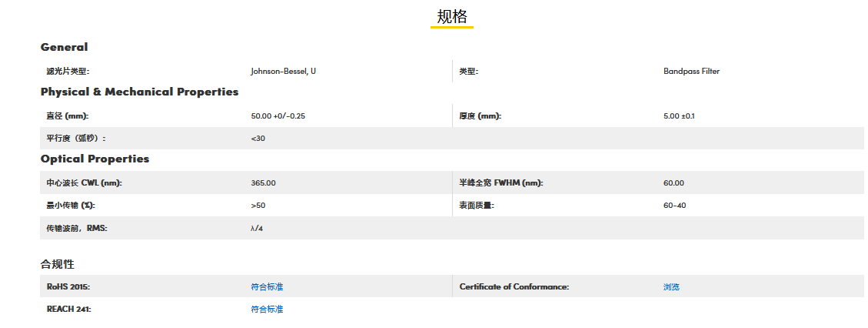Select the Johnson-Bessel, U value
This screenshot has height=328, width=868.
point(283,71)
